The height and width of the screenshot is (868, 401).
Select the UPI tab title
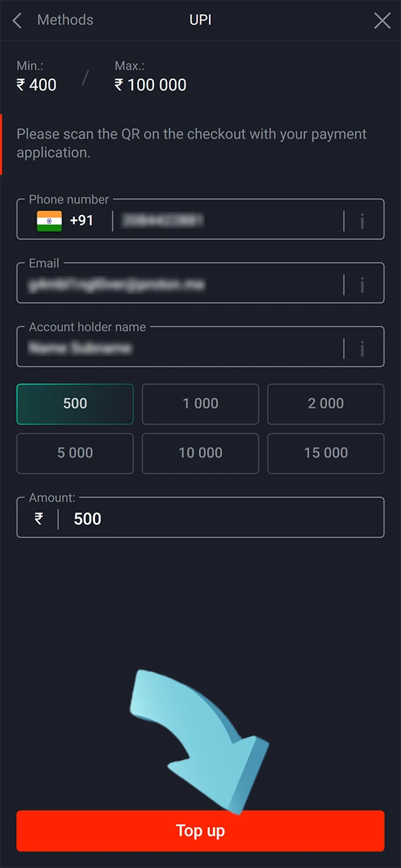coord(200,20)
